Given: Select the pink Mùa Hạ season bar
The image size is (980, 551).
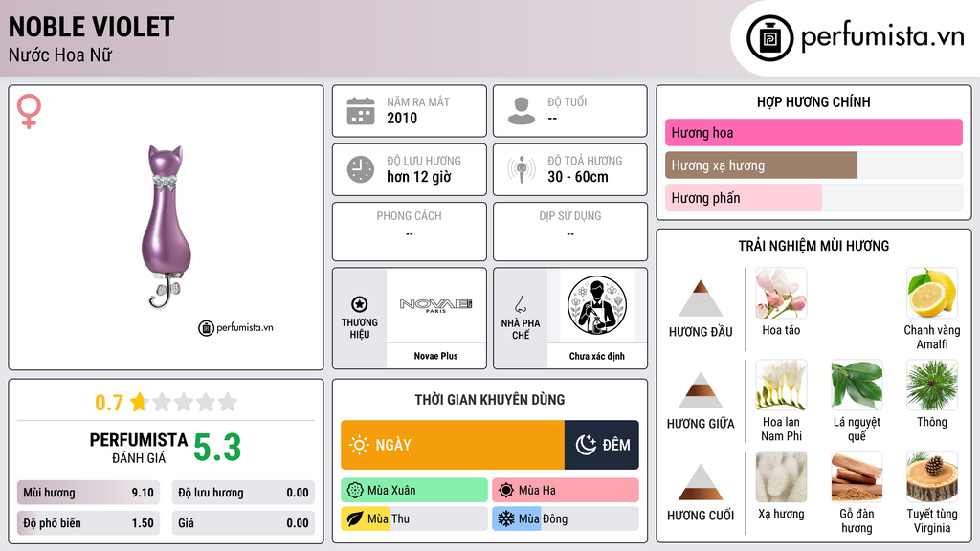Looking at the screenshot, I should (x=566, y=491).
